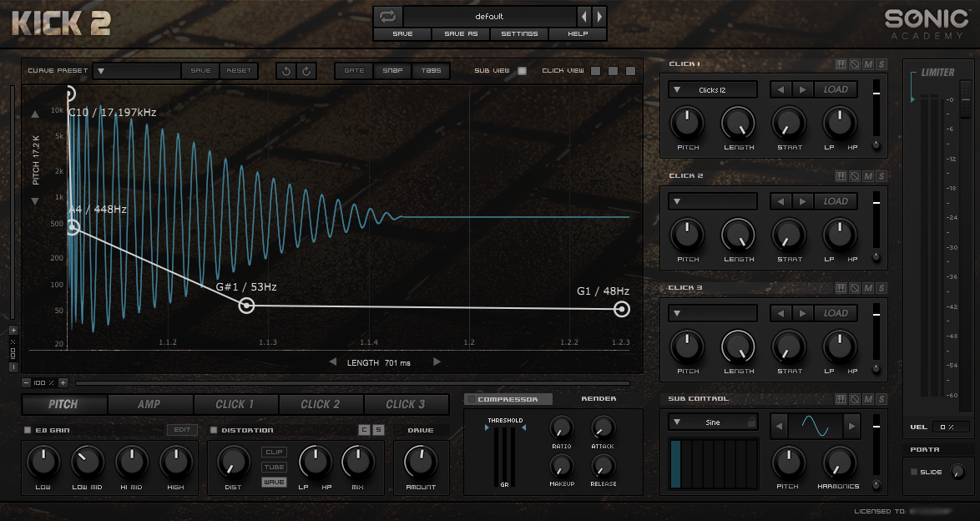Open the empty Click 3 sample dropdown
The image size is (980, 521).
713,313
